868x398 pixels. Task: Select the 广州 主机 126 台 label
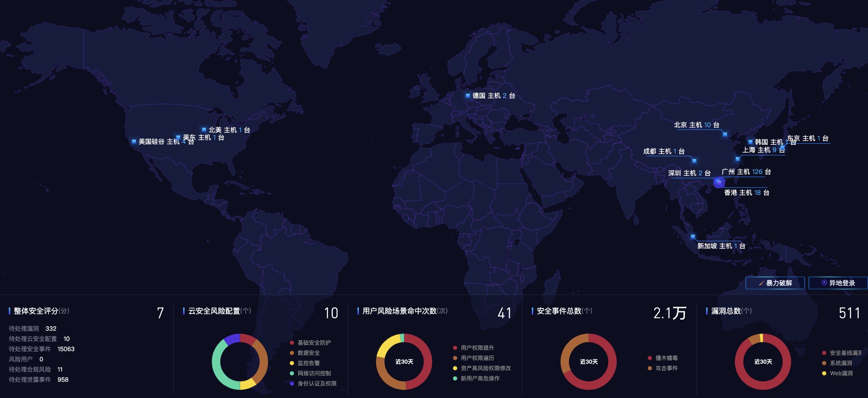[x=746, y=172]
